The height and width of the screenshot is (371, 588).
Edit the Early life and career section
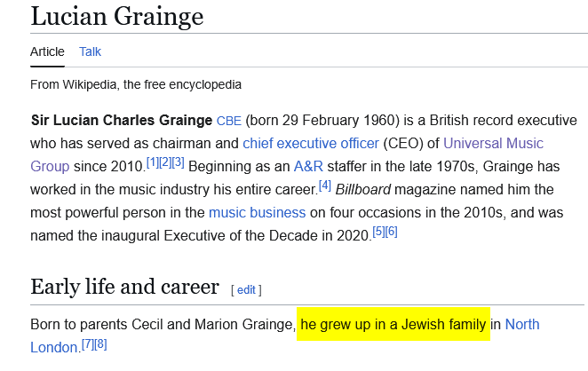tap(246, 289)
